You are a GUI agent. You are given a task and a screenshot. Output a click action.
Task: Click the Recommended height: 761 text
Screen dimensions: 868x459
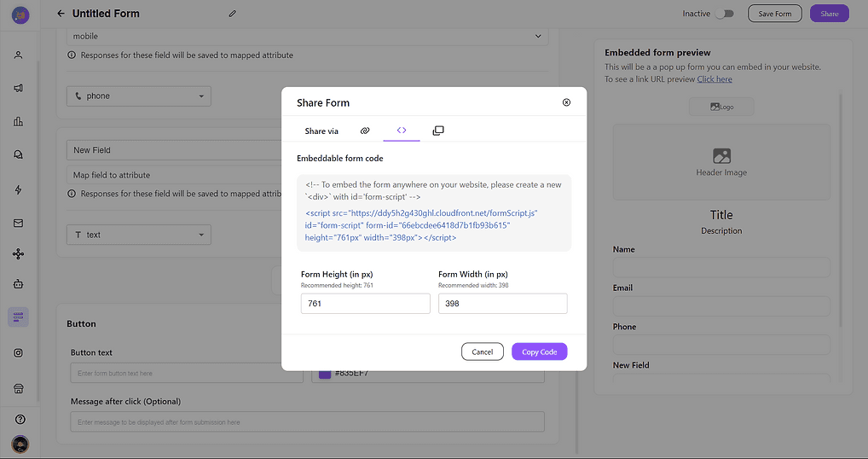[337, 286]
